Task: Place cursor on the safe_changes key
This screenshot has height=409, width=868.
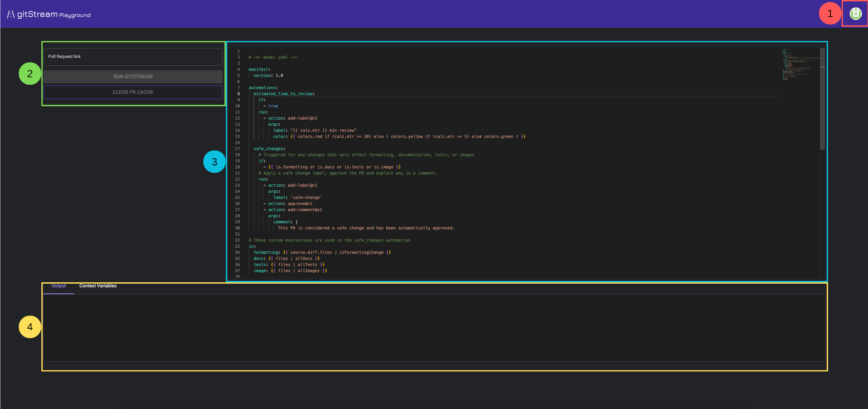Action: [x=269, y=149]
